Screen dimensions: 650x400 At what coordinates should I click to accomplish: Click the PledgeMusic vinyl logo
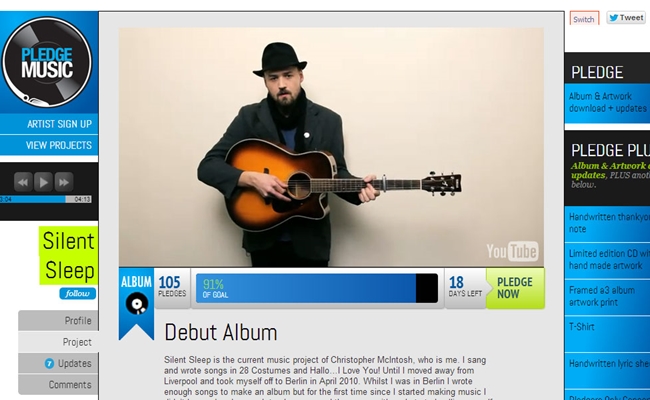click(47, 62)
